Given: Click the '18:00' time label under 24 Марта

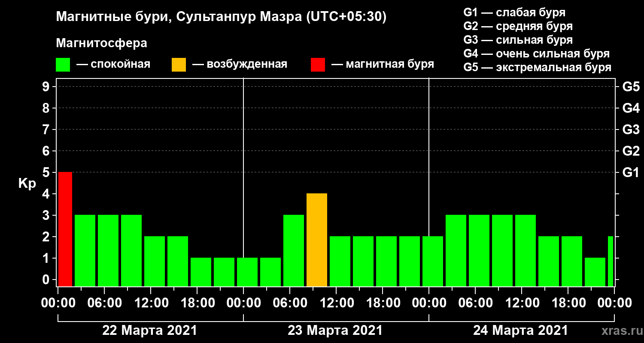Looking at the screenshot, I should click(568, 303).
